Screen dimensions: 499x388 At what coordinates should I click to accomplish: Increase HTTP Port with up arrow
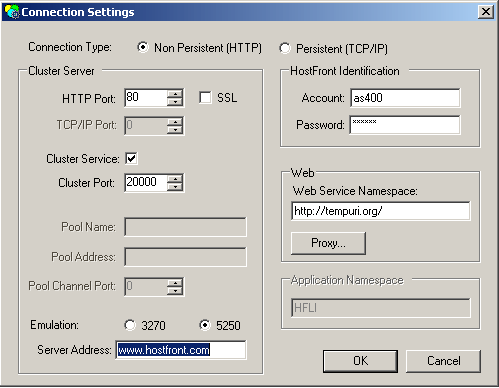[175, 94]
